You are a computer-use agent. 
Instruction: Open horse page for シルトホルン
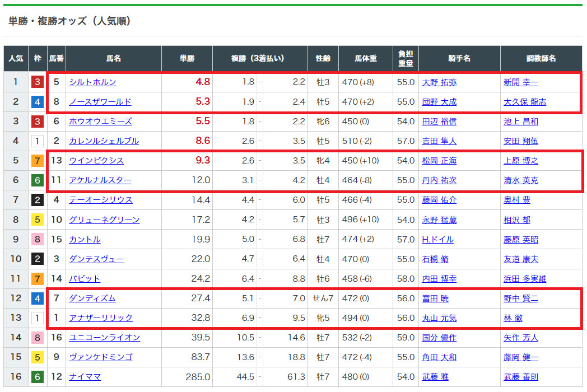click(x=92, y=82)
